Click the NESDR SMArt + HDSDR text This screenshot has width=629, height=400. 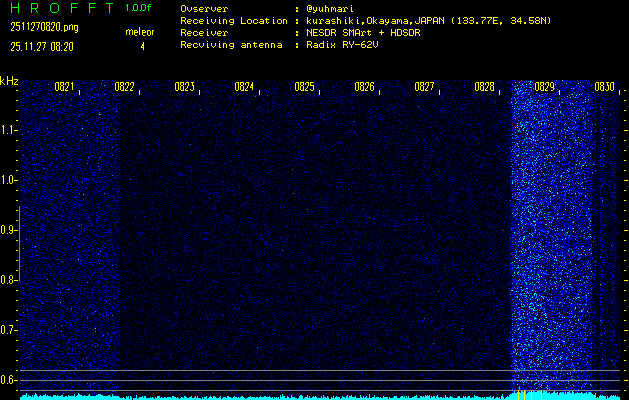pos(363,33)
